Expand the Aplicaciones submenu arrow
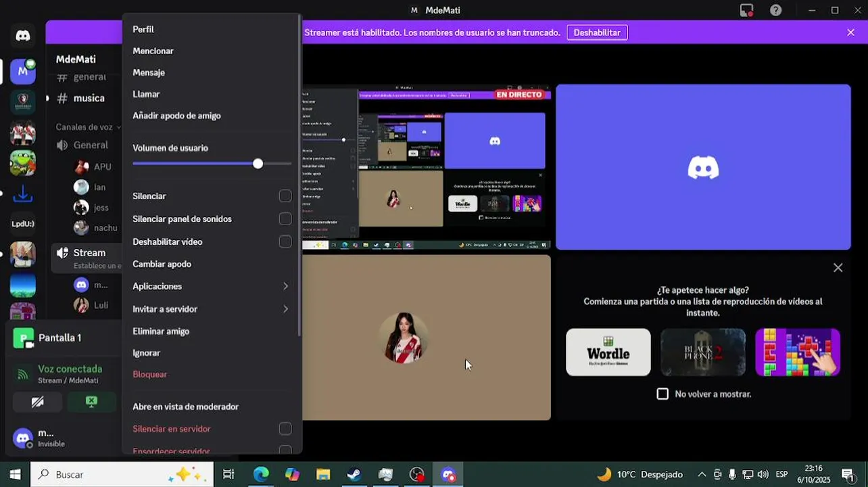The width and height of the screenshot is (868, 487). coord(285,287)
